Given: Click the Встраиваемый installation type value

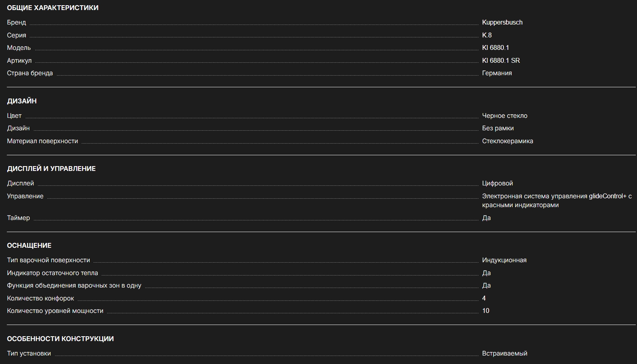Looking at the screenshot, I should [504, 354].
